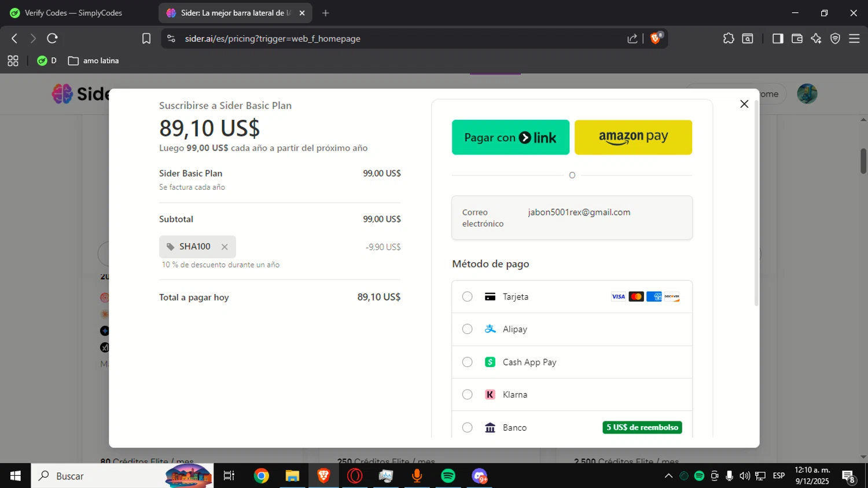868x488 pixels.
Task: Open Task View in taskbar
Action: pyautogui.click(x=229, y=476)
